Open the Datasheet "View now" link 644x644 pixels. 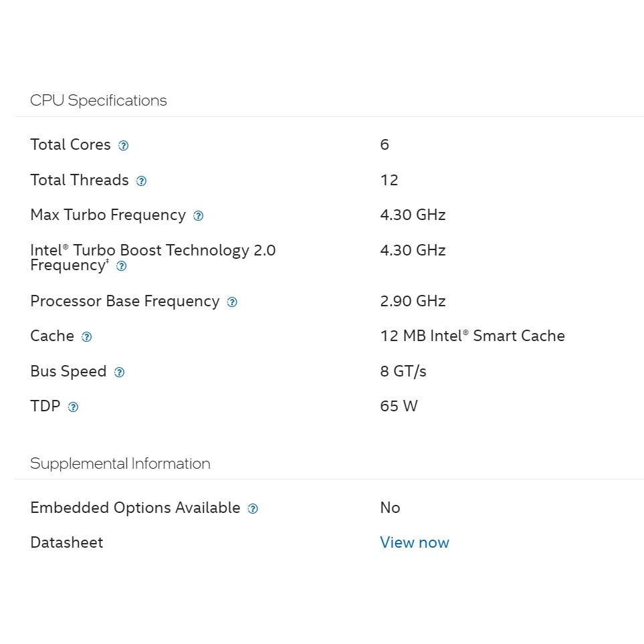414,542
